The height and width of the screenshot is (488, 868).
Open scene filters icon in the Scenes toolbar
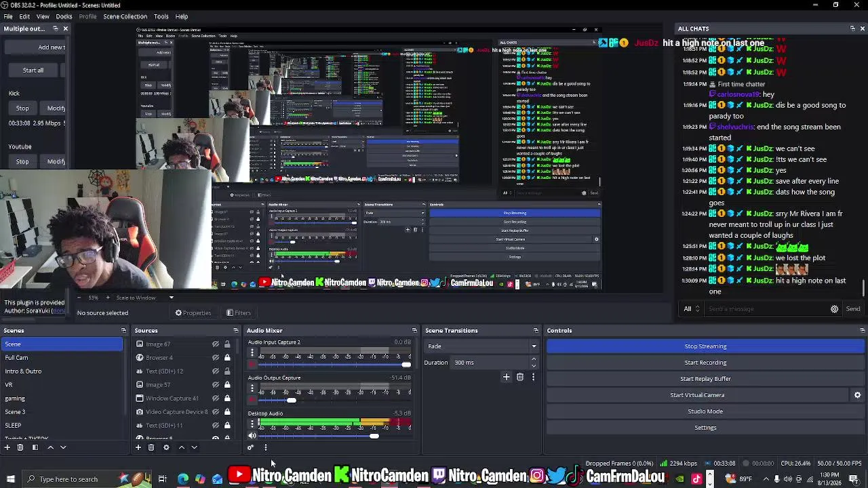click(35, 447)
